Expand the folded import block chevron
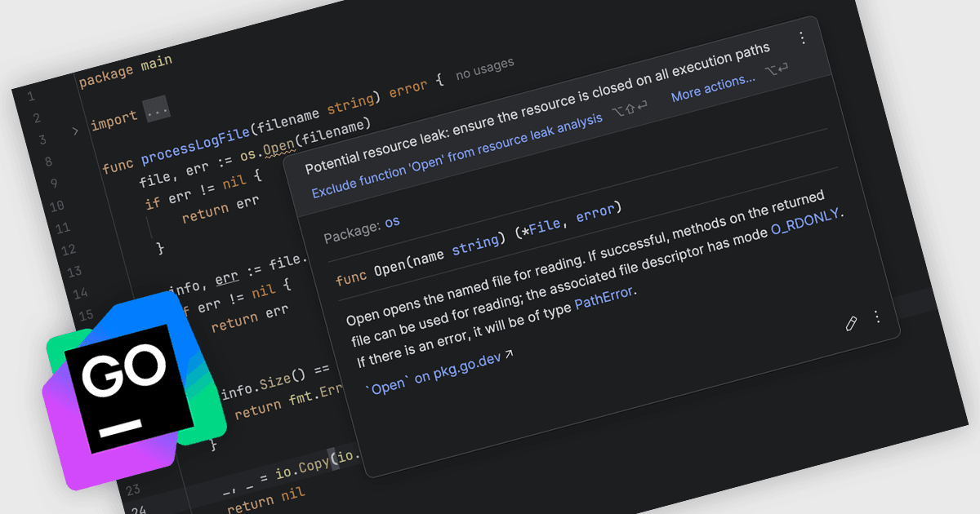980x514 pixels. click(75, 131)
